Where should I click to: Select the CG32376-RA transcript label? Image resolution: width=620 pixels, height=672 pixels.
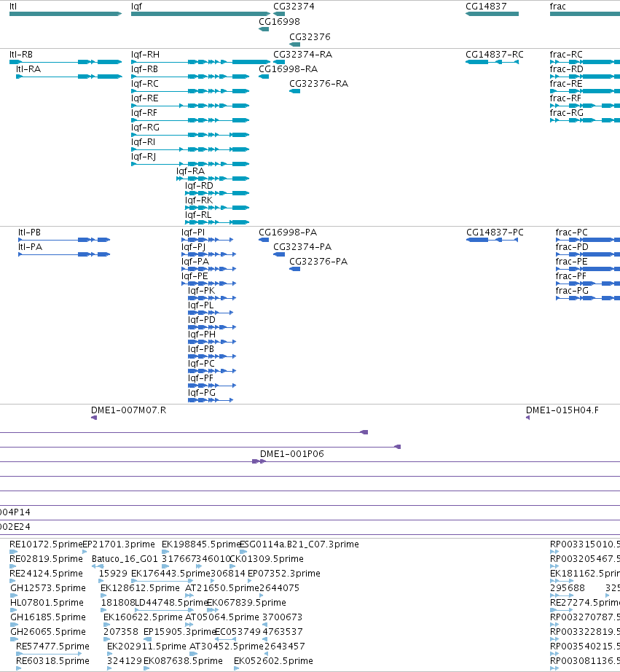pyautogui.click(x=319, y=84)
